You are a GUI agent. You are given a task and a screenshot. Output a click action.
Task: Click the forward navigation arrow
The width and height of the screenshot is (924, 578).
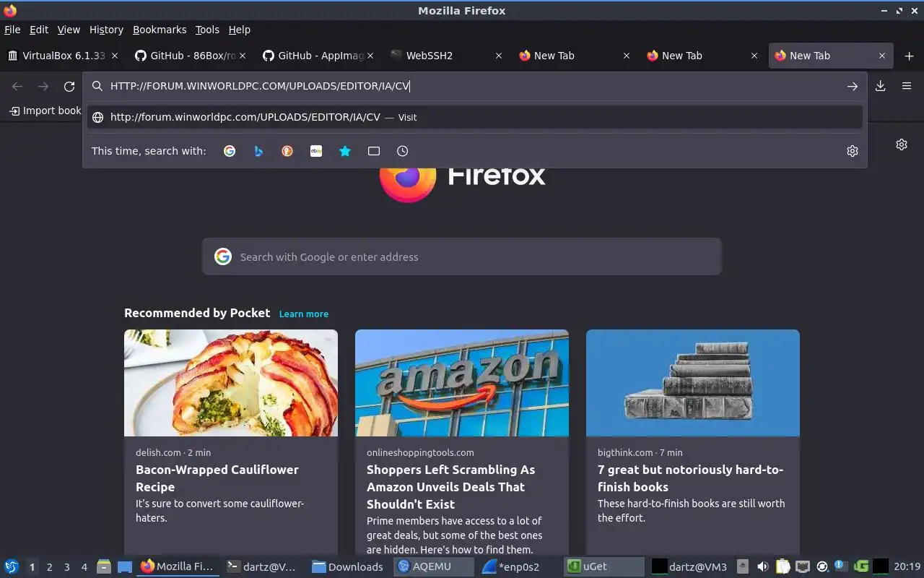[x=43, y=86]
